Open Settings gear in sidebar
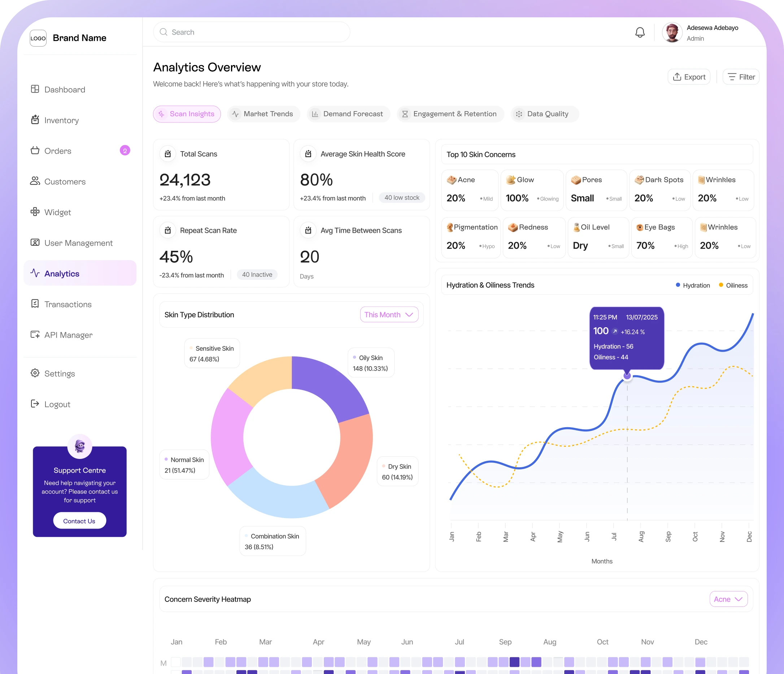This screenshot has height=674, width=784. point(35,373)
